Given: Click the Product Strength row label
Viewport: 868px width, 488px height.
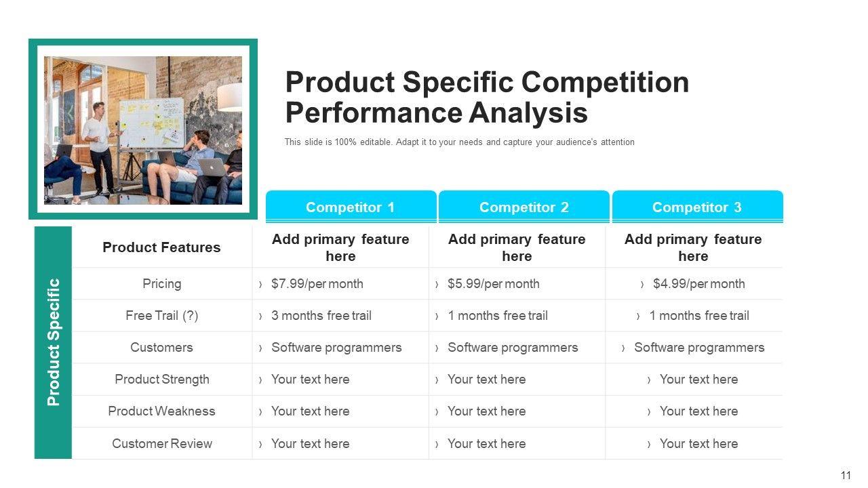Looking at the screenshot, I should click(161, 380).
